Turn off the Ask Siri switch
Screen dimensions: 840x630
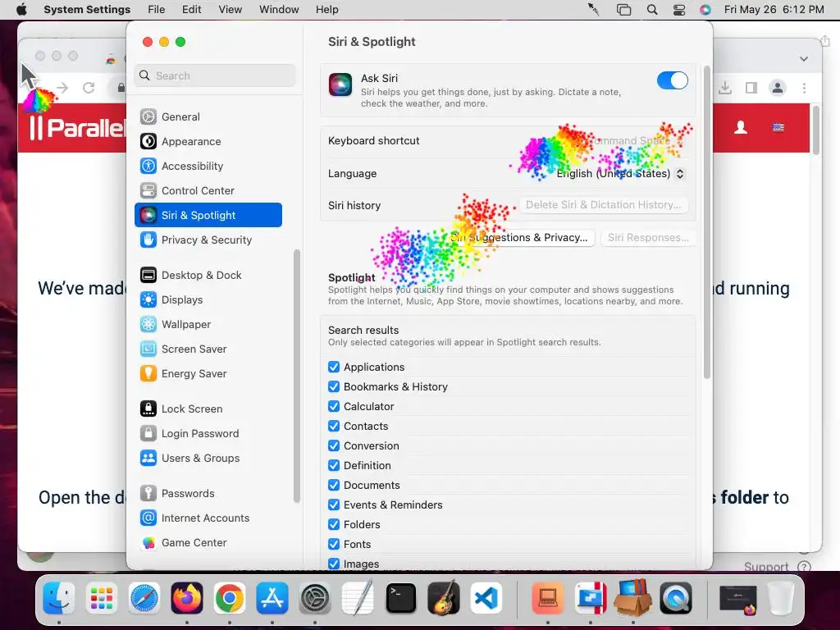(673, 80)
